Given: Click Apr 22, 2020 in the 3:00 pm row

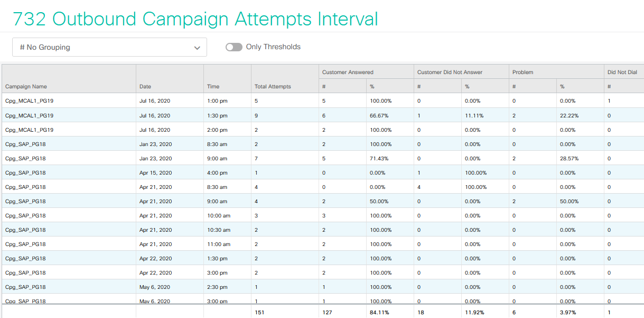Looking at the screenshot, I should point(156,272).
